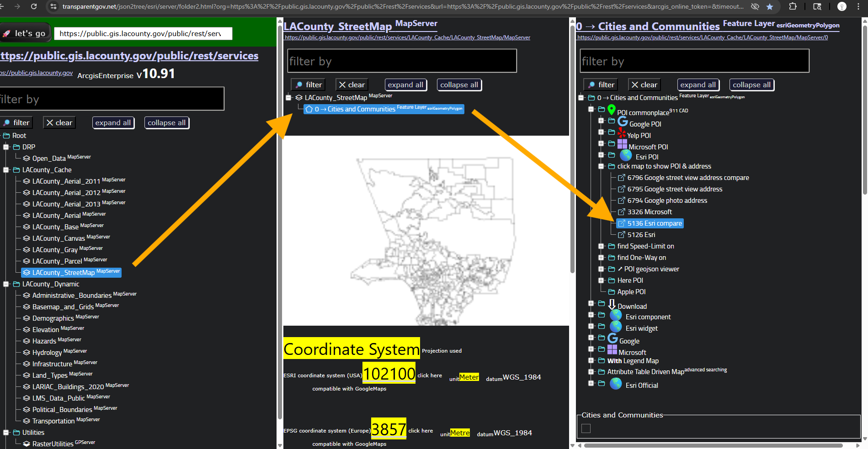Click layers icon next to Open_Data MapServer
The width and height of the screenshot is (868, 449).
click(x=27, y=158)
